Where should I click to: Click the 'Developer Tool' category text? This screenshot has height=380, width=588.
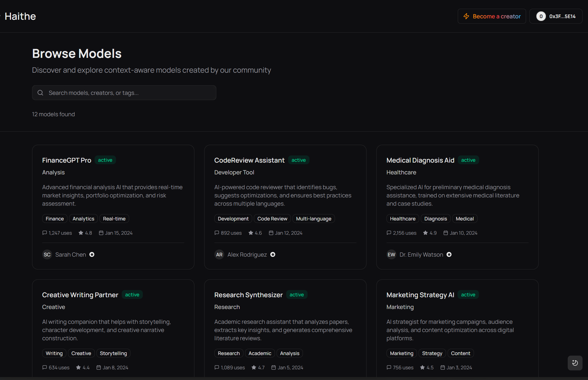click(234, 172)
